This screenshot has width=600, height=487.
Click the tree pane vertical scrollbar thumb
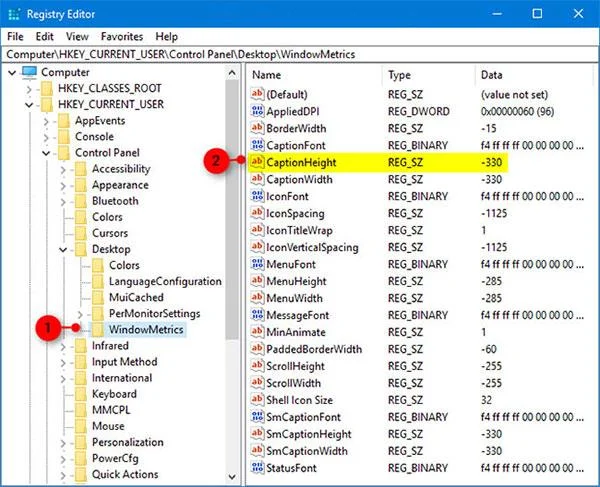coord(232,210)
